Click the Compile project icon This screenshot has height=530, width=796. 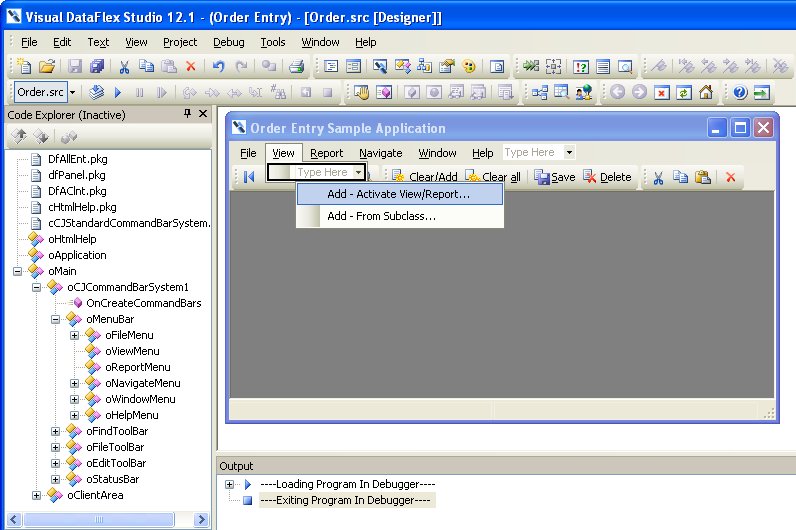pyautogui.click(x=96, y=92)
